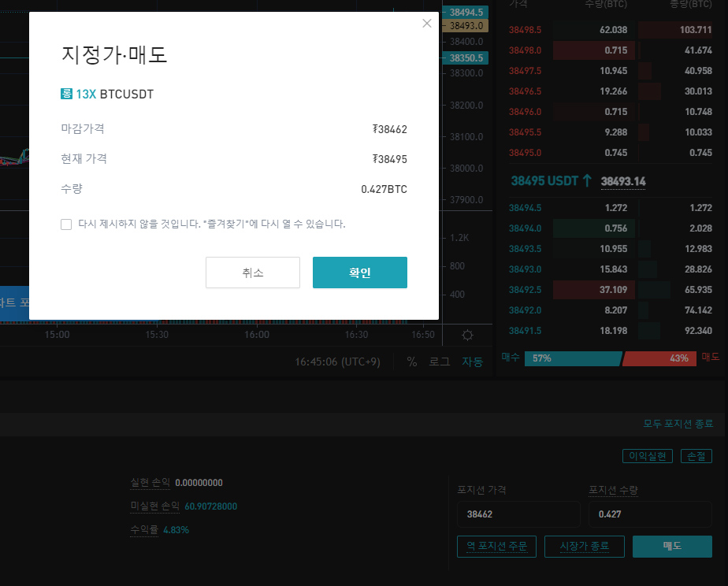
Task: Click mark price 38493.14
Action: click(x=623, y=181)
